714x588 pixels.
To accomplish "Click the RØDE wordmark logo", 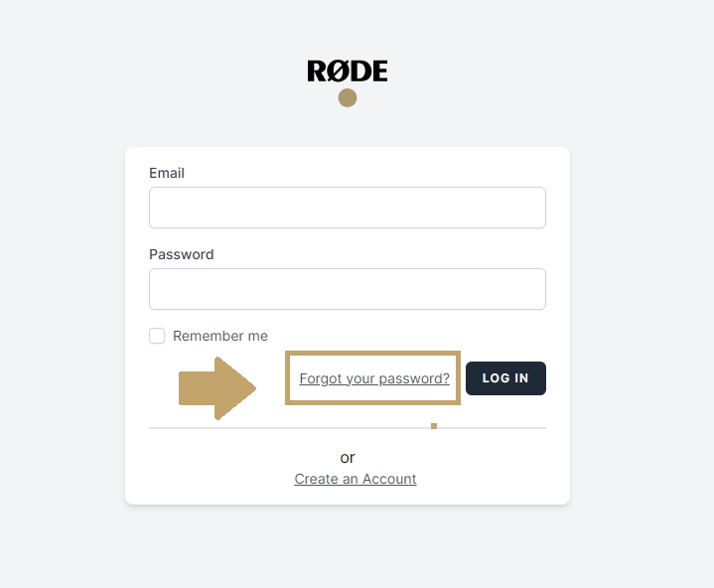I will [x=347, y=72].
